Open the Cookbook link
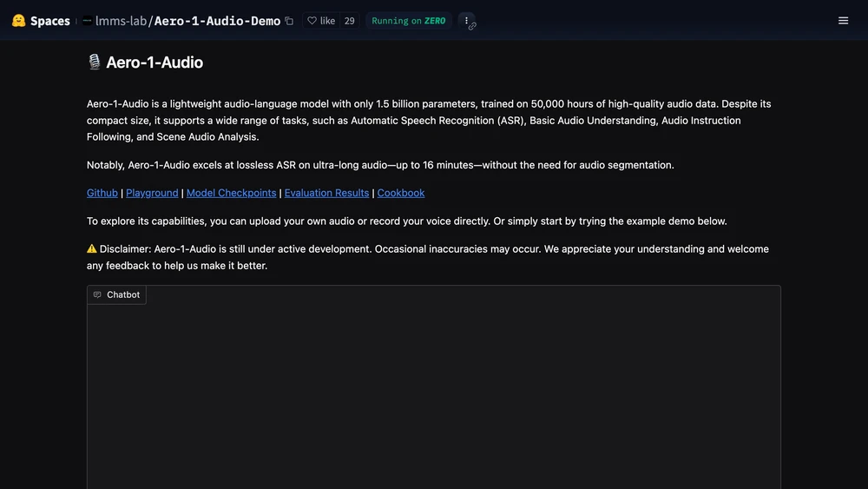The image size is (868, 489). pos(401,193)
